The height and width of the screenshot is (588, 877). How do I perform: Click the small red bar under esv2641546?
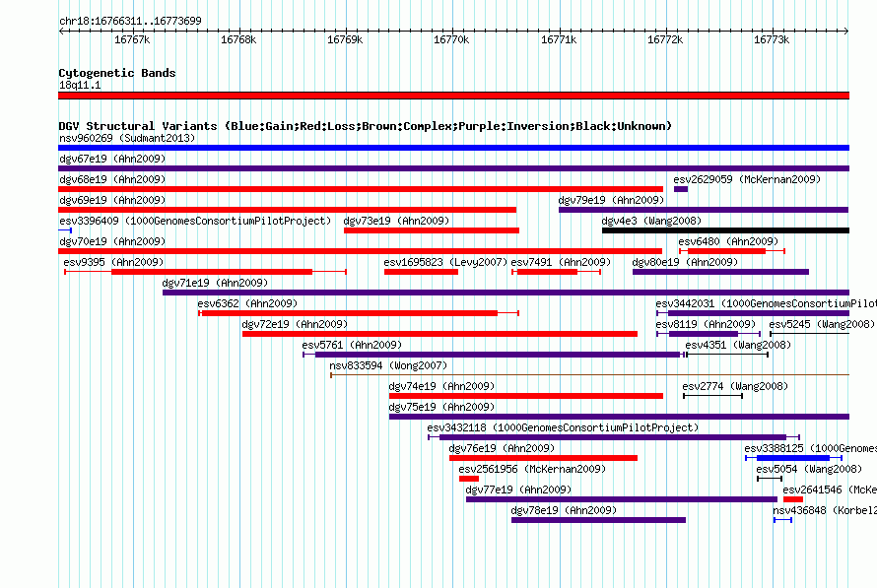(x=793, y=499)
